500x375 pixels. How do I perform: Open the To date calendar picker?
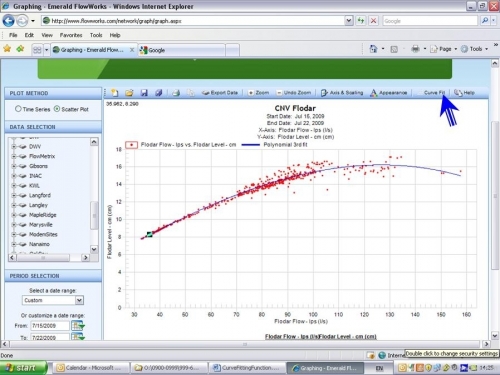tap(78, 337)
